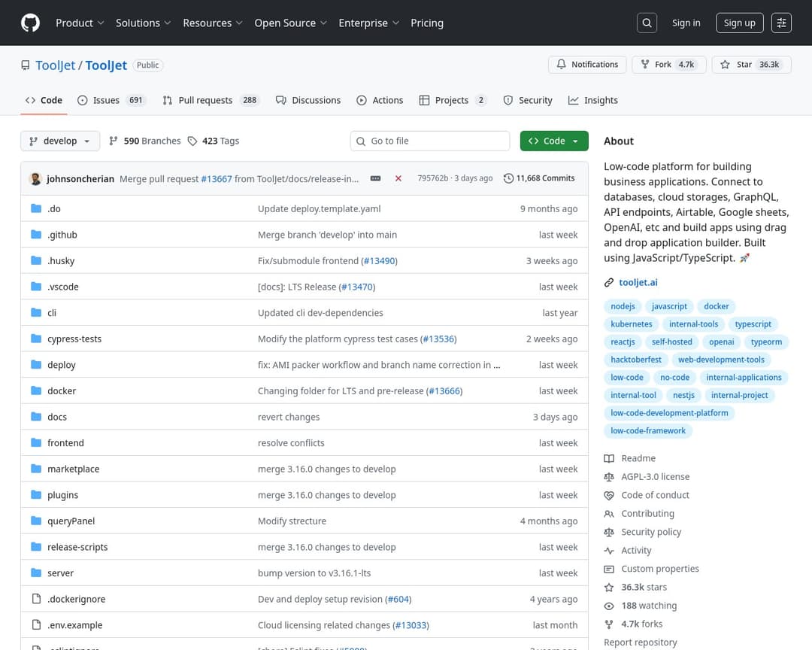Viewport: 812px width, 650px height.
Task: Click the Sign up button
Action: click(x=739, y=23)
